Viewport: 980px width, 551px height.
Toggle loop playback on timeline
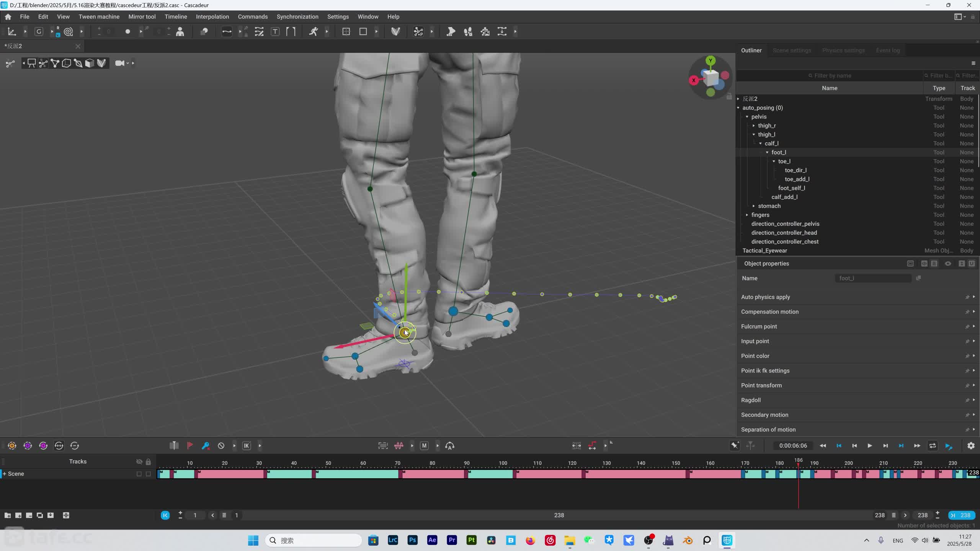[933, 446]
